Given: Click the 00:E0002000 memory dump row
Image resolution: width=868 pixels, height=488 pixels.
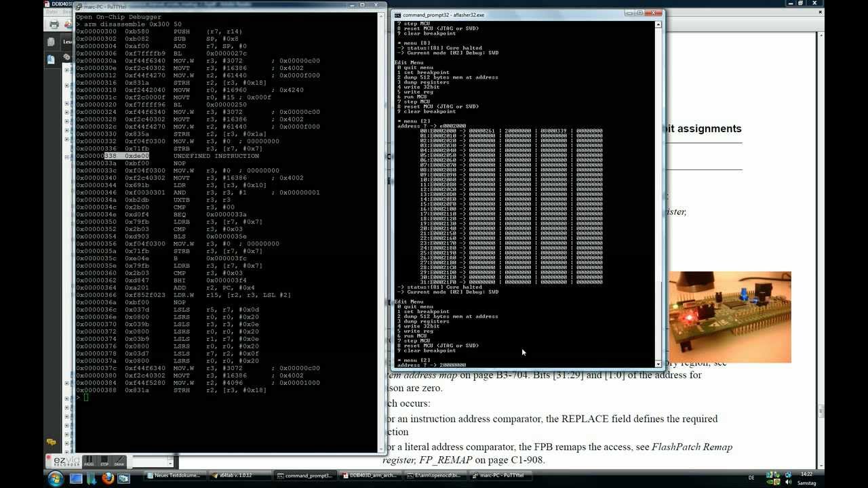Looking at the screenshot, I should pos(511,131).
